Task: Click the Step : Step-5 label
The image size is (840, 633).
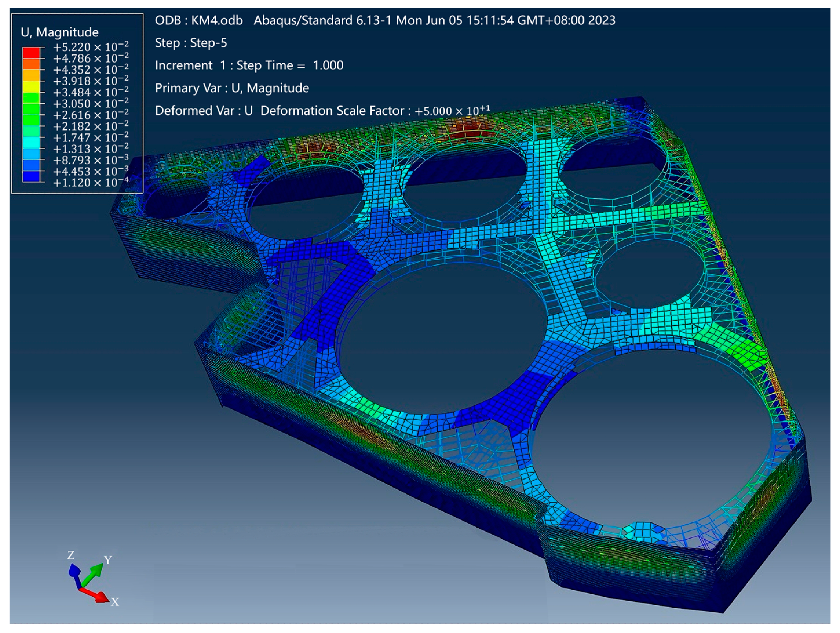Action: (191, 43)
